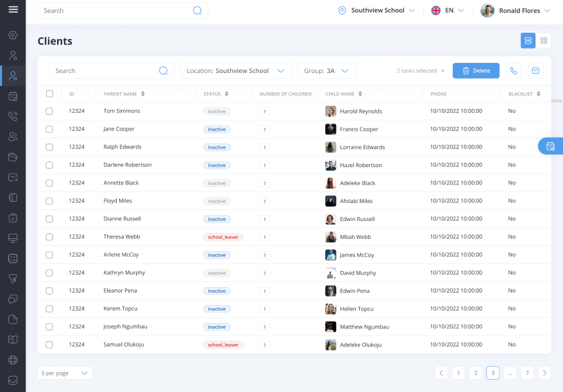Image resolution: width=563 pixels, height=392 pixels.
Task: Open the inbox tray icon in the sidebar
Action: [x=13, y=380]
